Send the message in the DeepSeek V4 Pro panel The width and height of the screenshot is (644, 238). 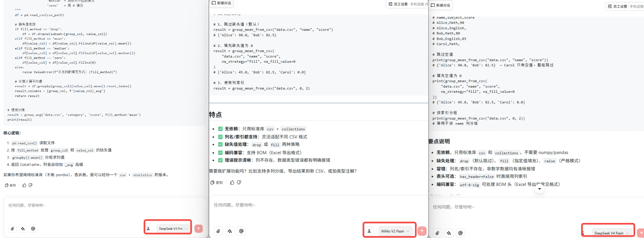click(x=198, y=228)
